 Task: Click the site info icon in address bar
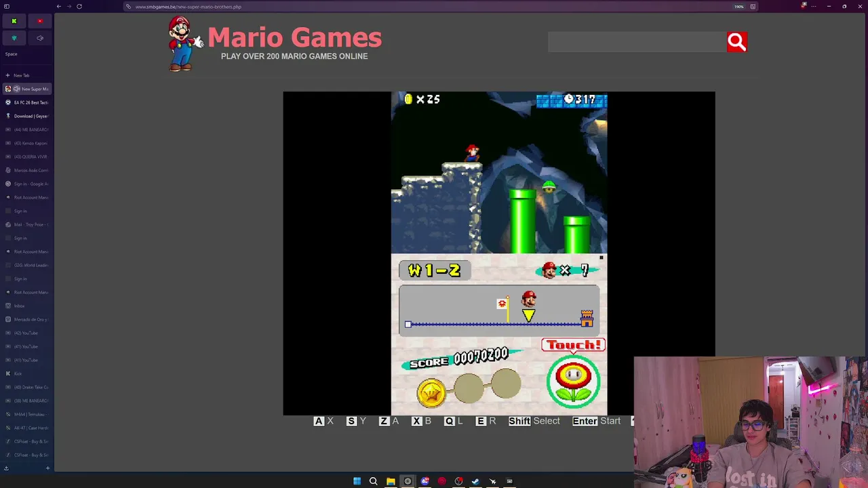128,7
